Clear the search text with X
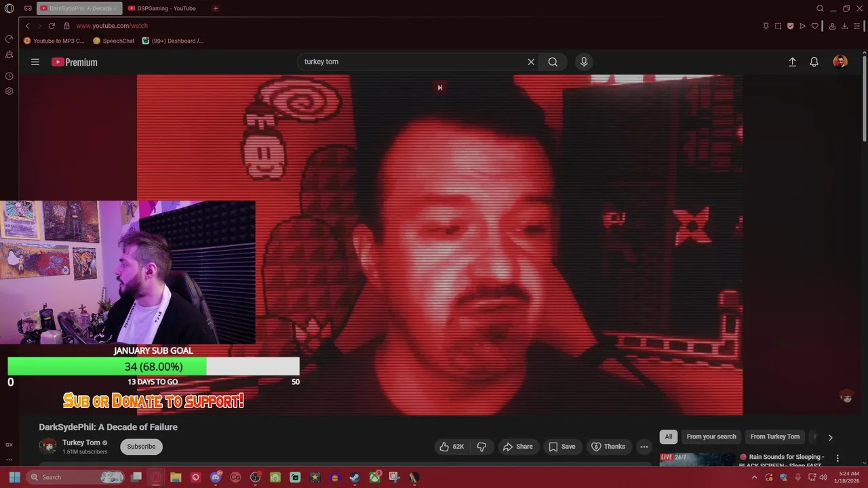Screen dimensions: 868x488 531,62
